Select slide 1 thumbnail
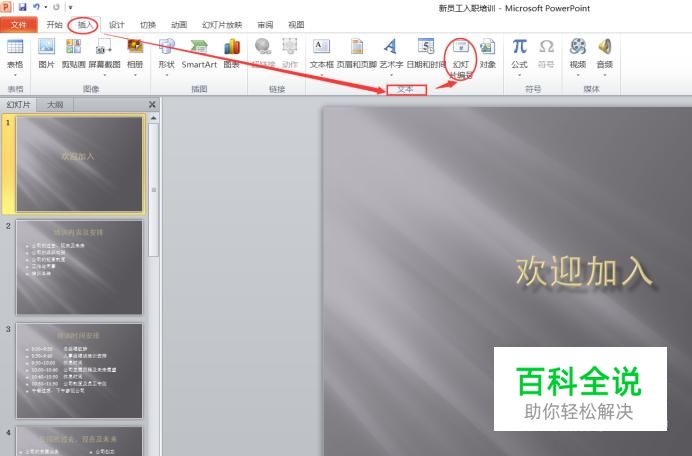 pos(79,164)
